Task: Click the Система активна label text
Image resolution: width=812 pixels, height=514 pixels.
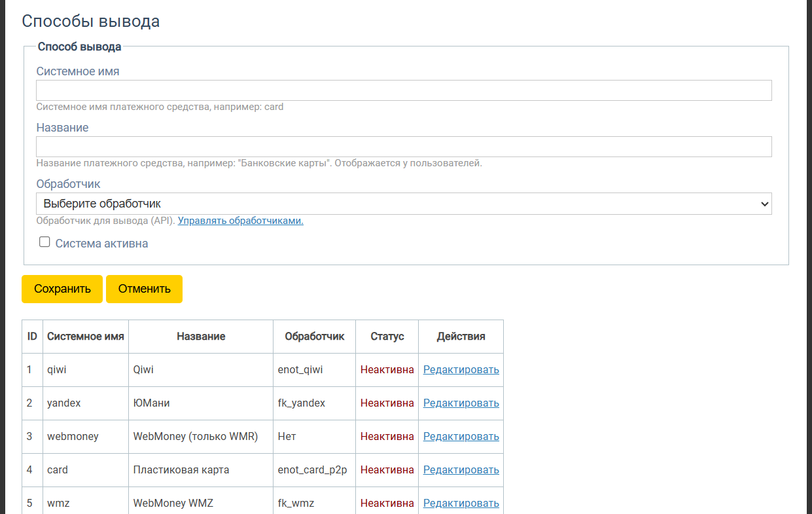Action: pos(101,244)
